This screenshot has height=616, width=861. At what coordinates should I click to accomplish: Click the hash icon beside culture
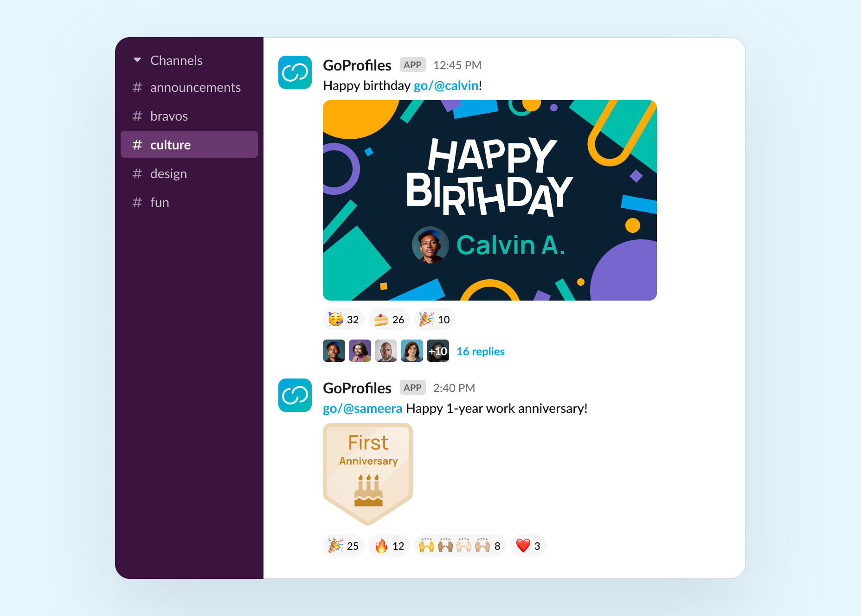point(137,145)
